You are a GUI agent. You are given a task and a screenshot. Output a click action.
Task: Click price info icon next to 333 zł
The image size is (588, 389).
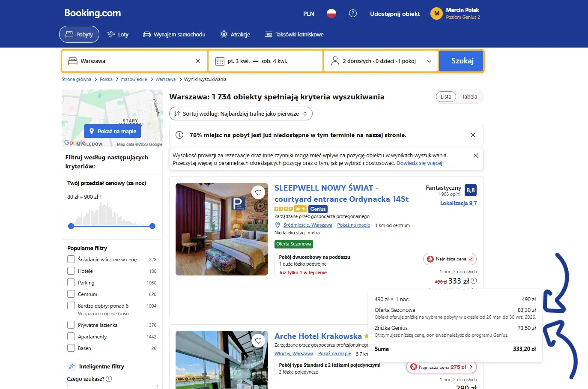474,281
